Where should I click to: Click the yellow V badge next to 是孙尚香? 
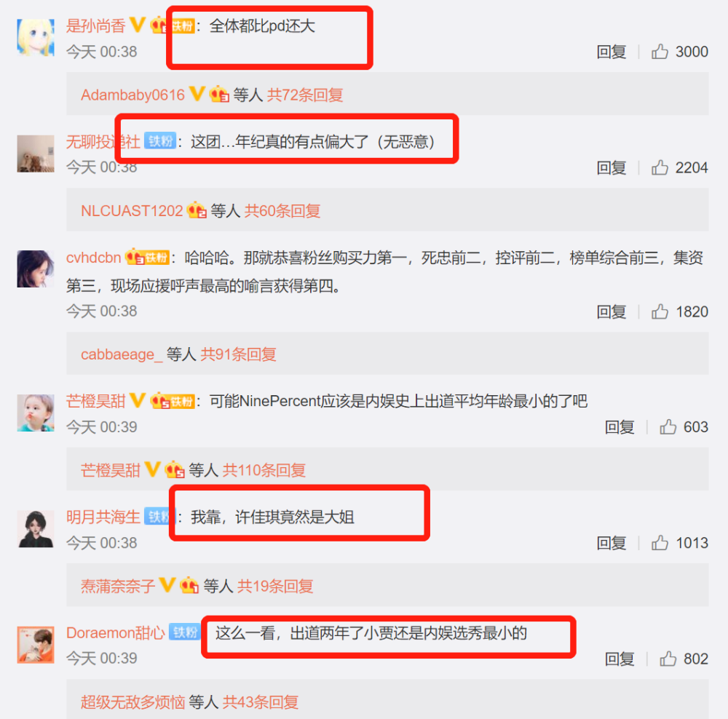[138, 25]
